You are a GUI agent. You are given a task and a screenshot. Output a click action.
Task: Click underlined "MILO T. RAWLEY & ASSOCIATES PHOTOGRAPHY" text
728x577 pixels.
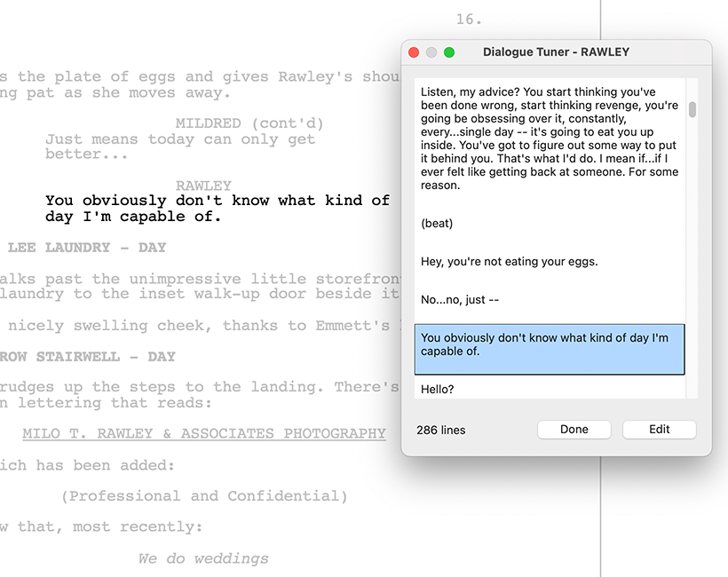[204, 434]
